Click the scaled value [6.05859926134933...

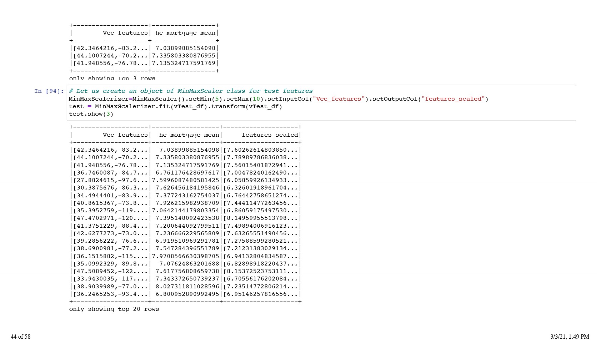tap(260, 180)
